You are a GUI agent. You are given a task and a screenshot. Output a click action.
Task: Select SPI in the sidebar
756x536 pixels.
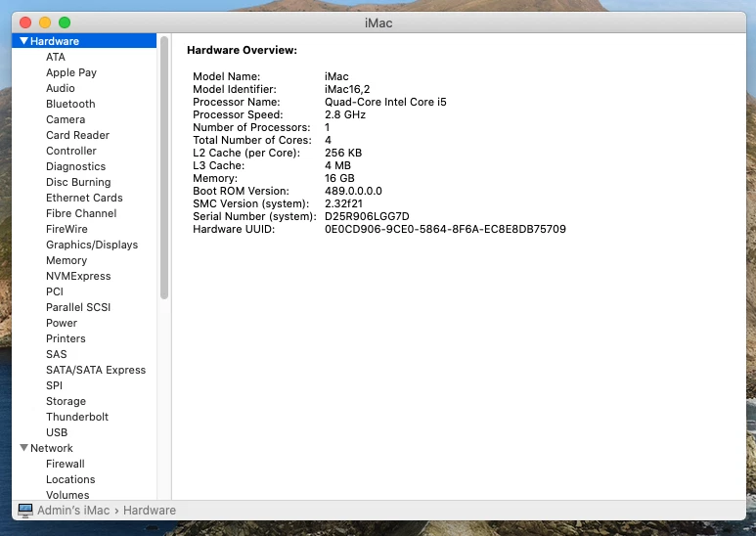click(x=54, y=385)
